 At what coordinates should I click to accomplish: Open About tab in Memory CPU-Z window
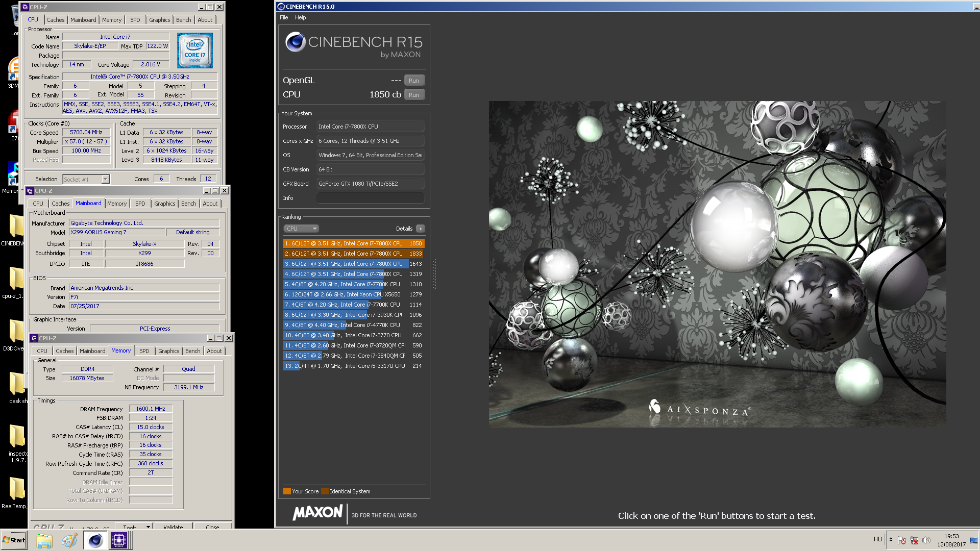click(214, 351)
